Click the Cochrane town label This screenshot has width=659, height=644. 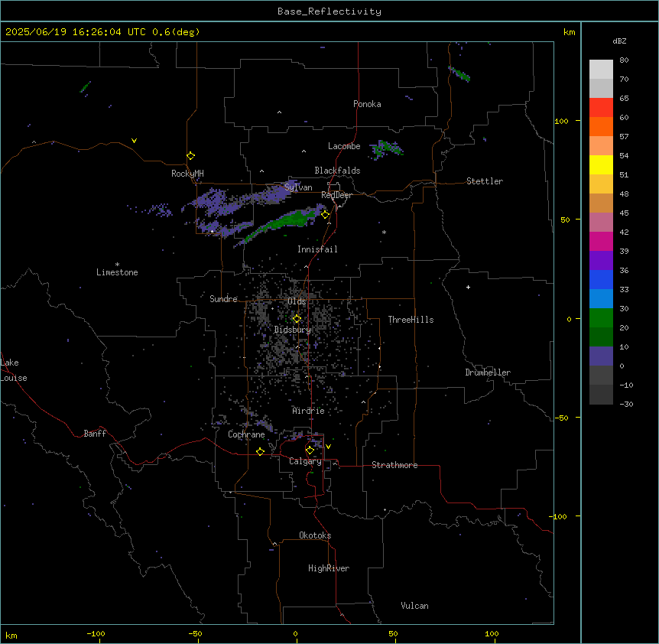coord(246,434)
